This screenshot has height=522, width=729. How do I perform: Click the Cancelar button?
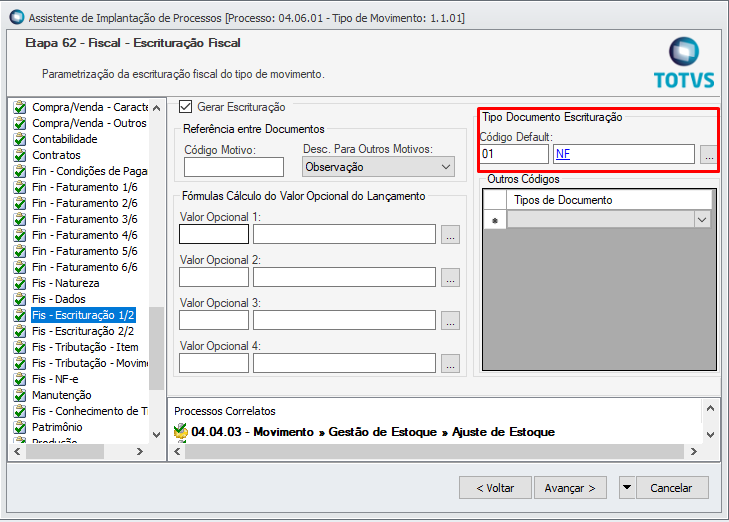coord(671,488)
